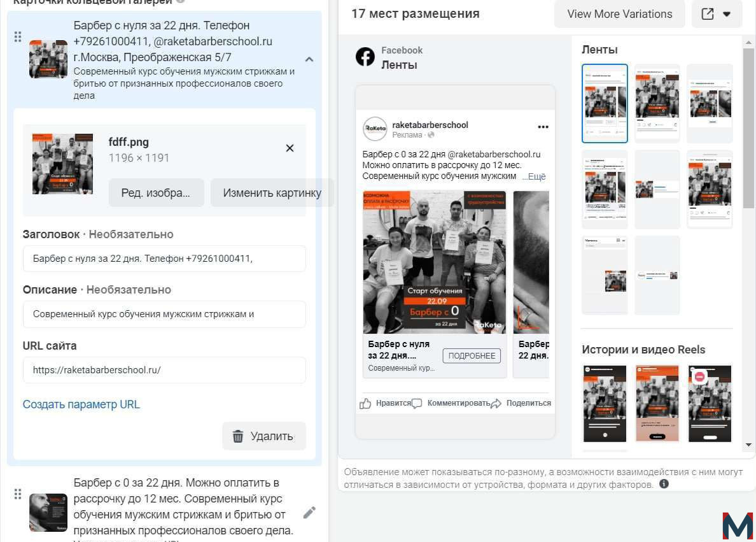The height and width of the screenshot is (542, 756).
Task: Click the ПОДРОБНЕЕ call-to-action button
Action: 472,355
